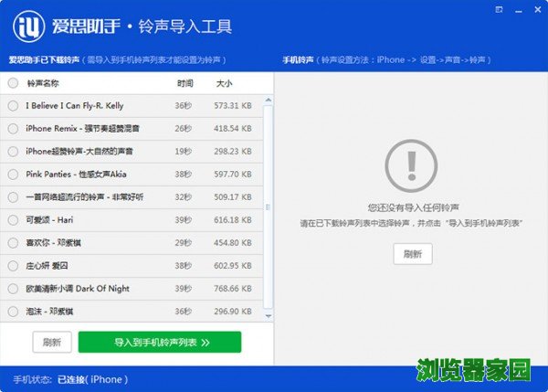
Task: Click the 32秒 duration value
Action: click(184, 197)
